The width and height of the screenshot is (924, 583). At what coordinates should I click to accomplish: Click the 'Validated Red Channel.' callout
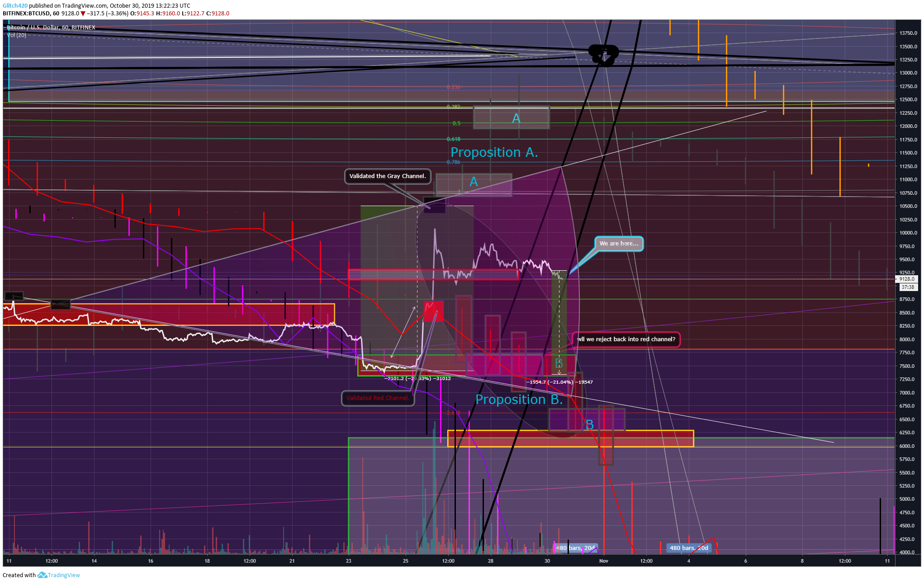point(378,398)
